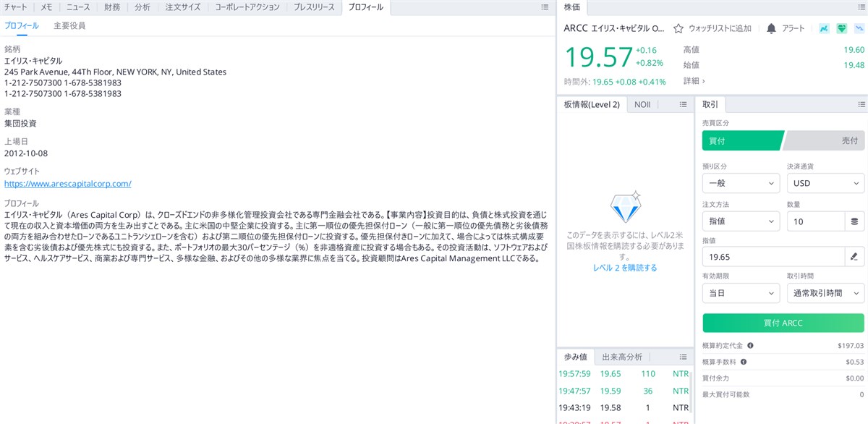Select the プロフィール top tab

366,7
